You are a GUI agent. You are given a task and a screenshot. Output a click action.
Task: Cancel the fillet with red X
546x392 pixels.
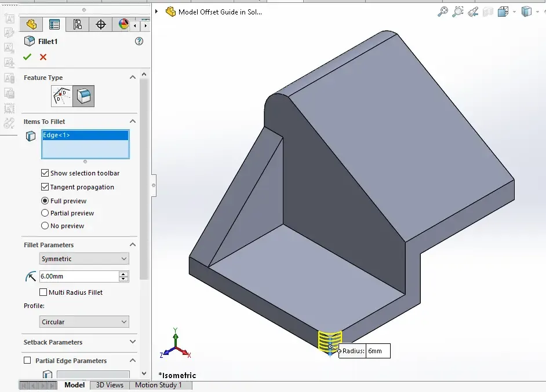click(x=43, y=57)
